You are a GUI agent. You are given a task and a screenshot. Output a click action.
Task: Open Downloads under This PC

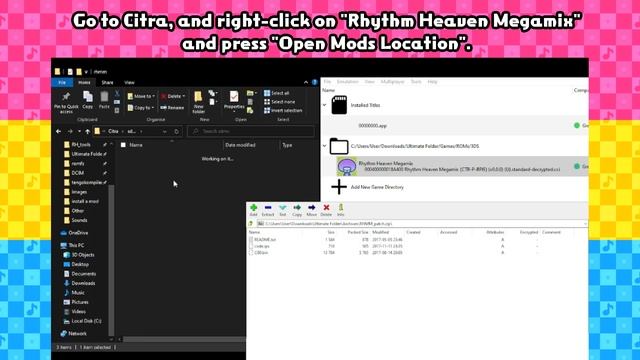coord(83,283)
